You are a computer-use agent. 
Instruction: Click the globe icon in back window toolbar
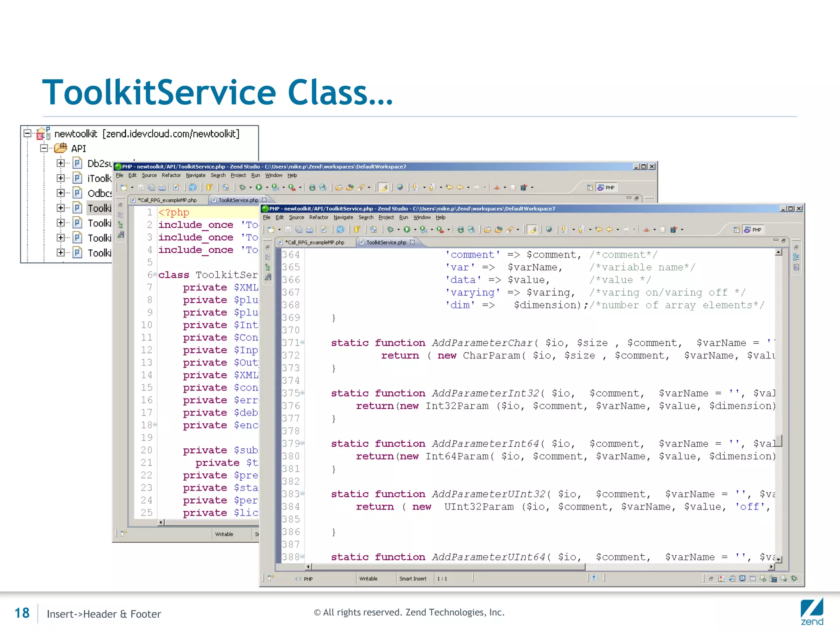(400, 187)
